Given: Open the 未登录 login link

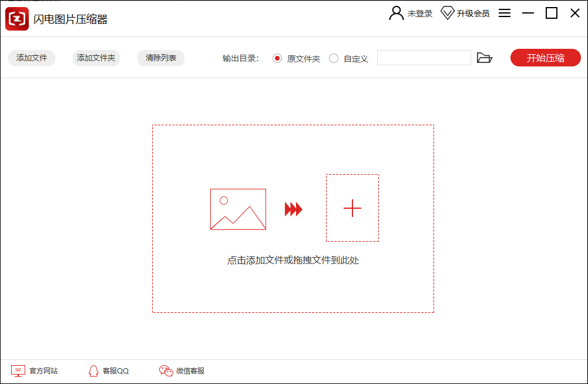Looking at the screenshot, I should [x=420, y=14].
